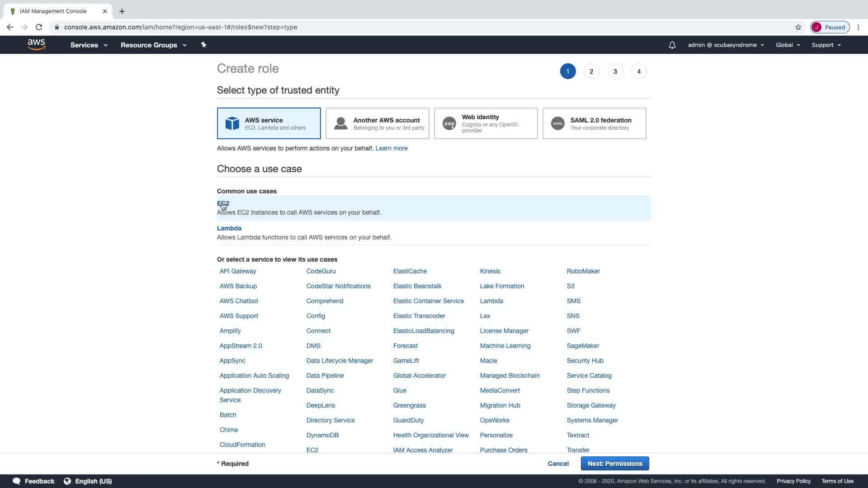
Task: Bookmark page with the star icon
Action: click(798, 27)
